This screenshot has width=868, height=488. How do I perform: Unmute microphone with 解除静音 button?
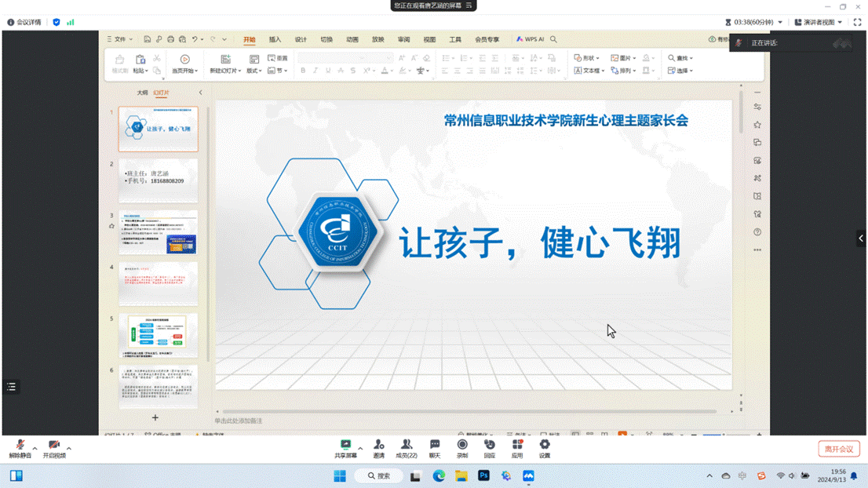(x=20, y=449)
